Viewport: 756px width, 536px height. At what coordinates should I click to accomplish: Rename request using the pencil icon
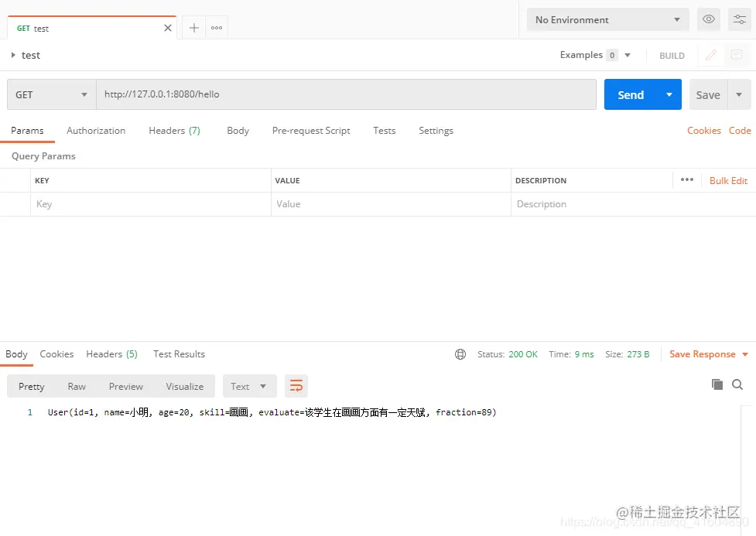710,55
